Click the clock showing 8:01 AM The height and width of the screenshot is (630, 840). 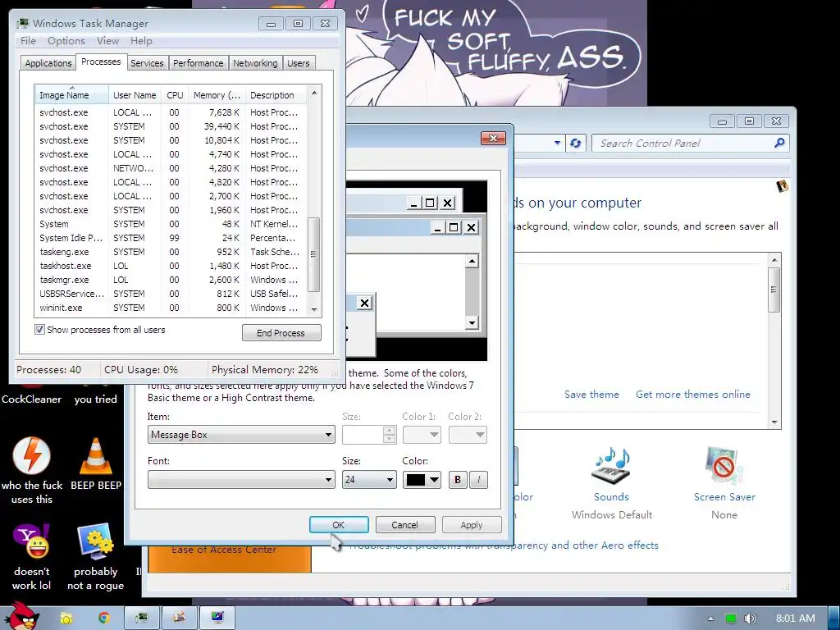pyautogui.click(x=795, y=619)
